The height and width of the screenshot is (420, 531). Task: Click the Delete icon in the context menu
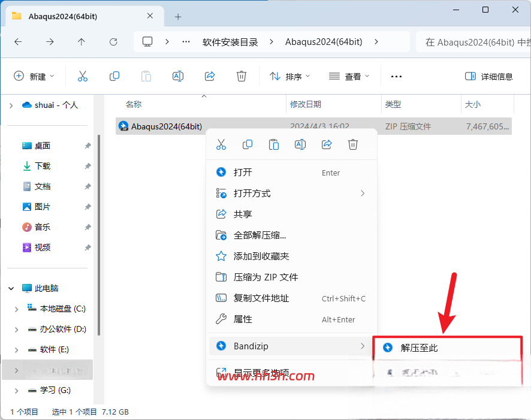point(353,144)
